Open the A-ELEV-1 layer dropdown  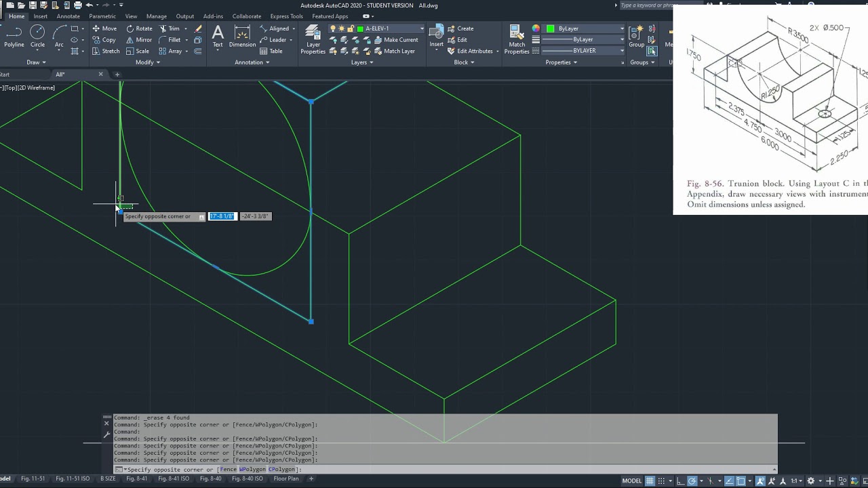coord(421,28)
